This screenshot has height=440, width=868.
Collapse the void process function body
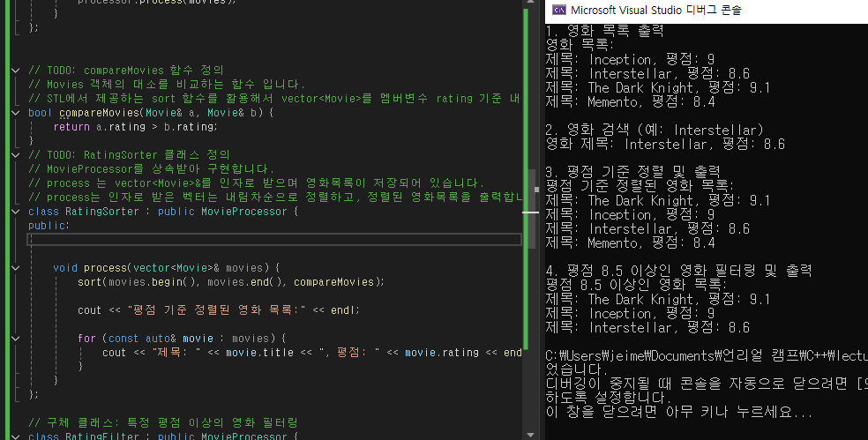(16, 268)
